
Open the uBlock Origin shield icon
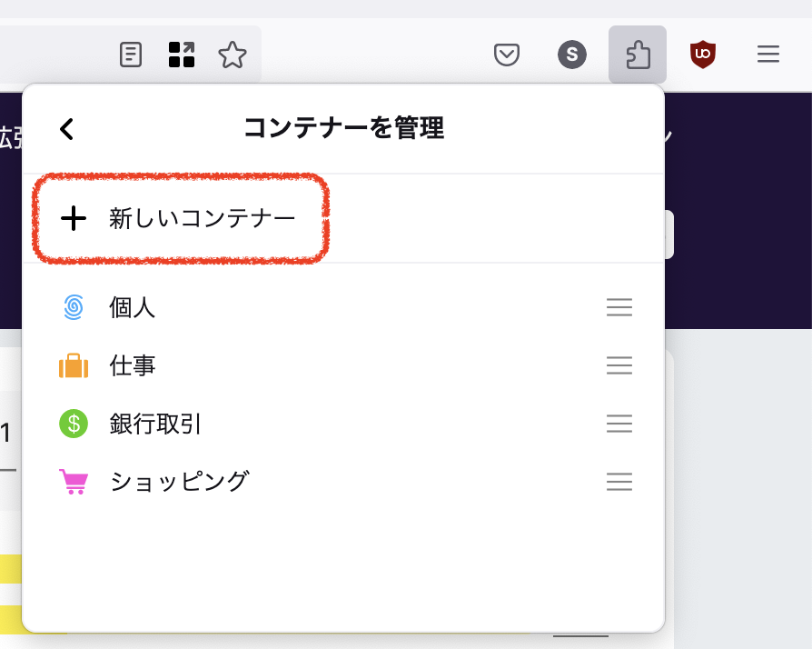[x=702, y=55]
